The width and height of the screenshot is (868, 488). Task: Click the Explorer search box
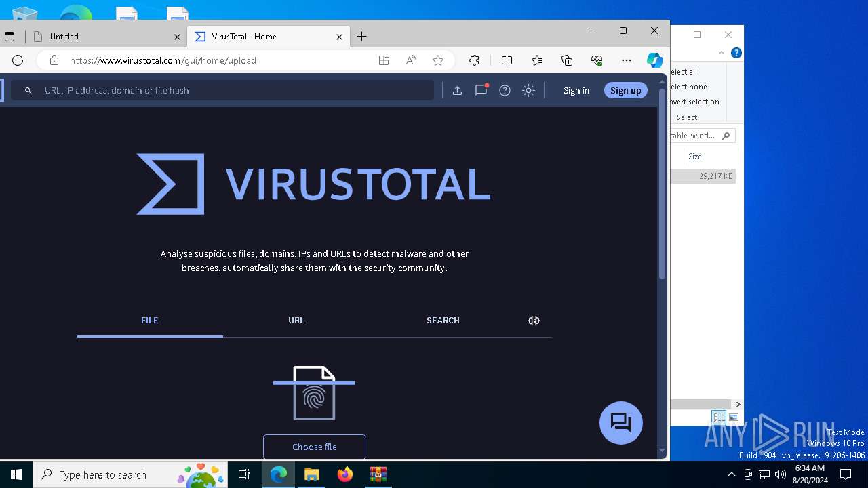point(703,136)
